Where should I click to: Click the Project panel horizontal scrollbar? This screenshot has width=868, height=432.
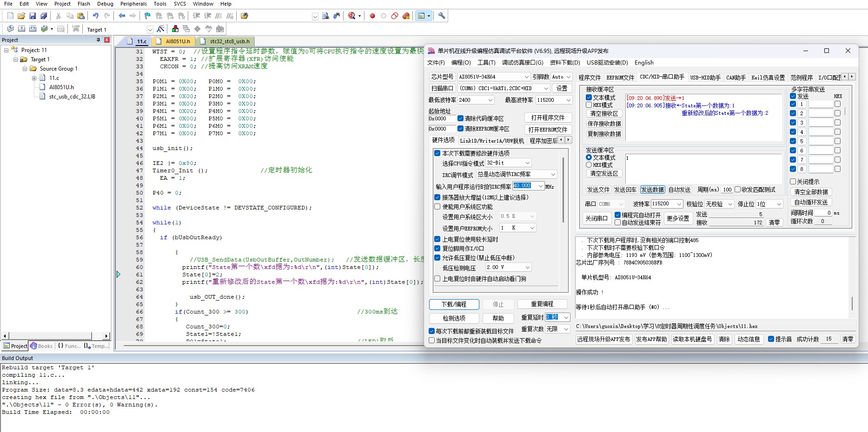pos(55,336)
